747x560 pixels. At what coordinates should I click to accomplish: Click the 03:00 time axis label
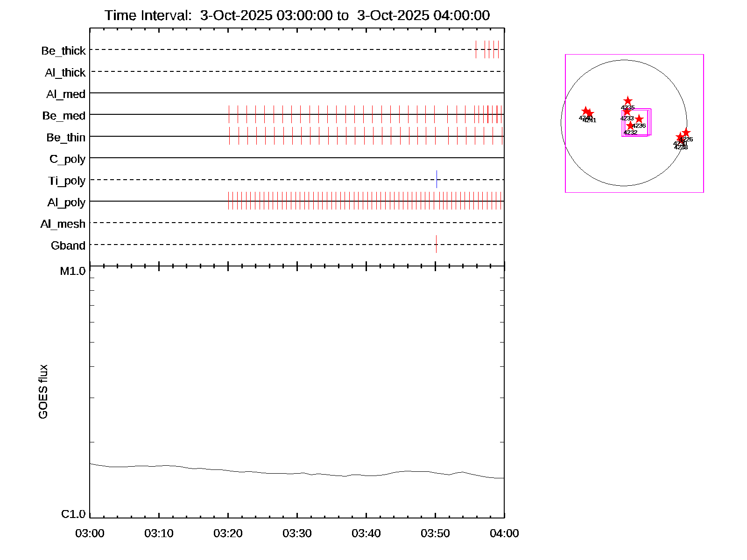click(90, 533)
